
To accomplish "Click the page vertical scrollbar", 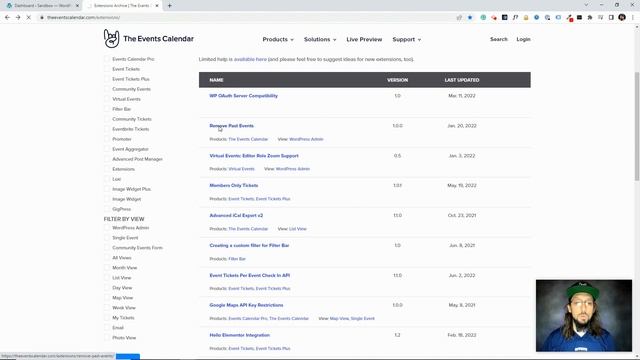I will (x=637, y=126).
